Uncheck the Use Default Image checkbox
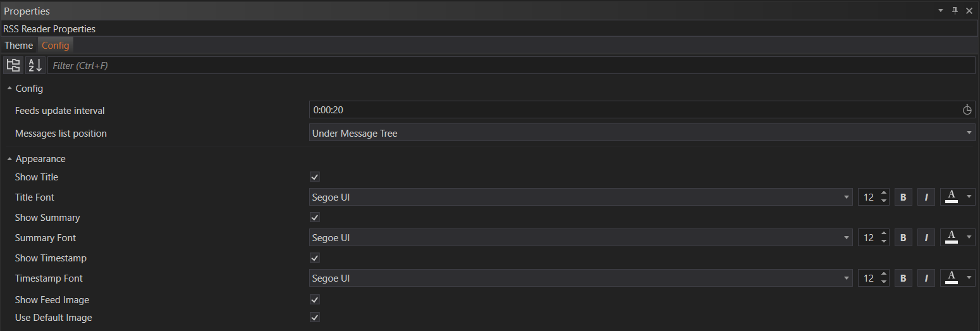The image size is (980, 331). [315, 317]
